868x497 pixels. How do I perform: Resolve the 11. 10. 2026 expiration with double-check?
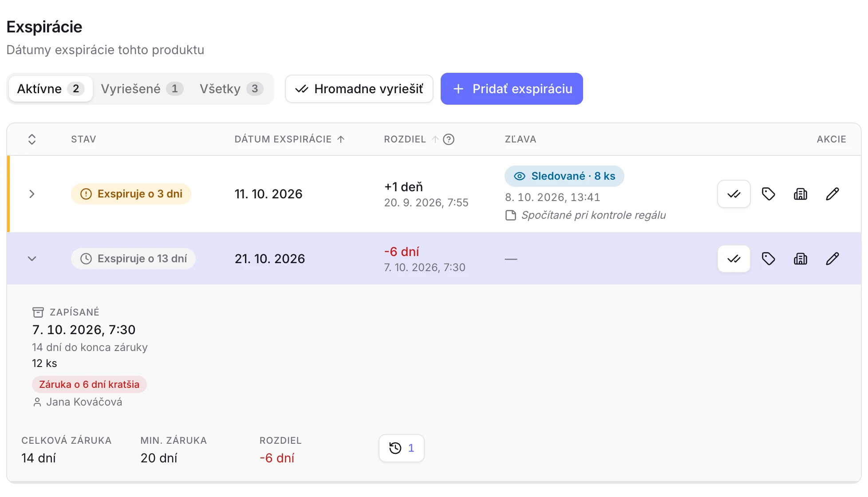click(734, 194)
